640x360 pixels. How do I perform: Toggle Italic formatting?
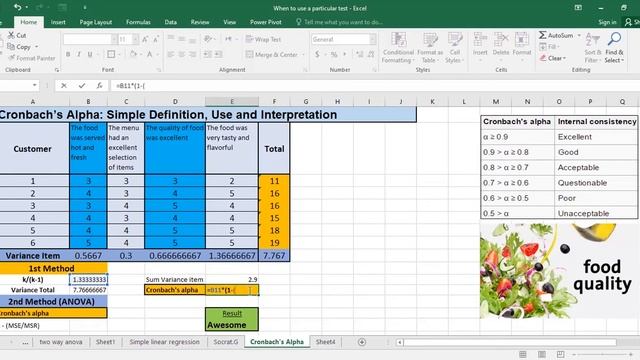pos(79,54)
